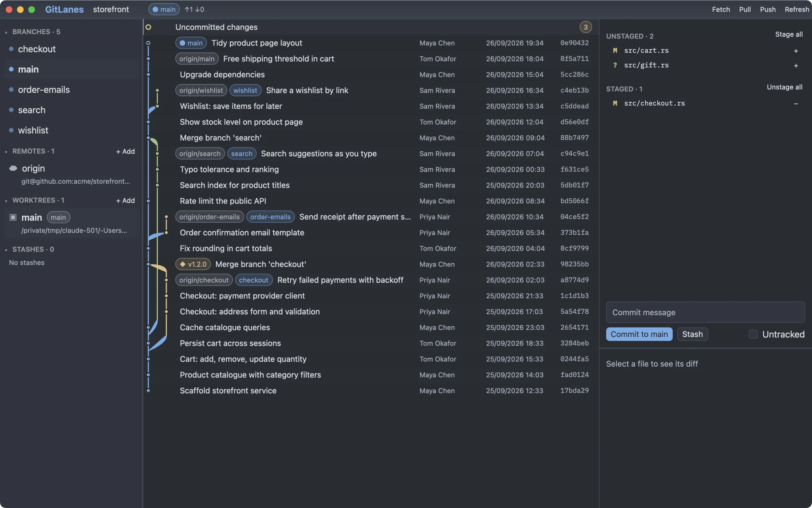Screen dimensions: 812x508
Task: Select the wishlist branch in sidebar
Action: coord(71,130)
